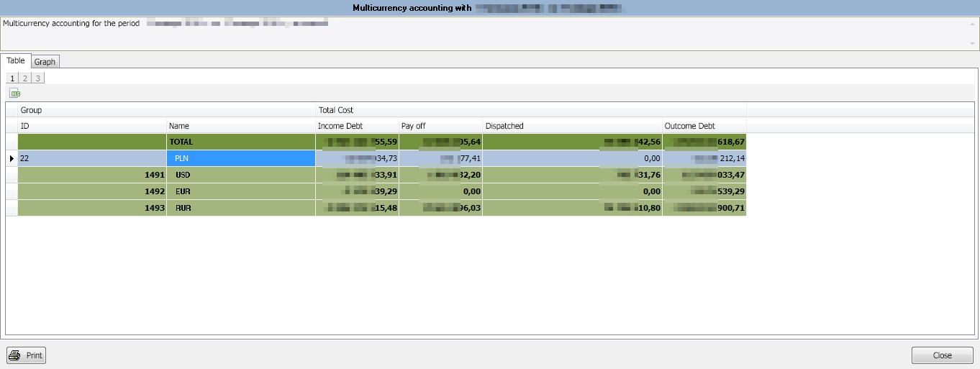Image resolution: width=980 pixels, height=369 pixels.
Task: Click the Pay off column header
Action: tap(440, 126)
